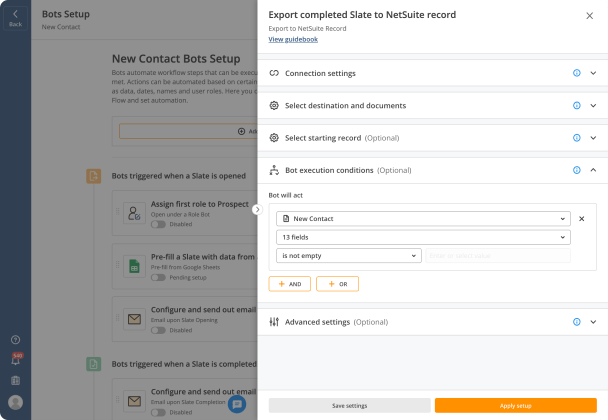Open the 'is not empty' condition dropdown

tap(349, 256)
